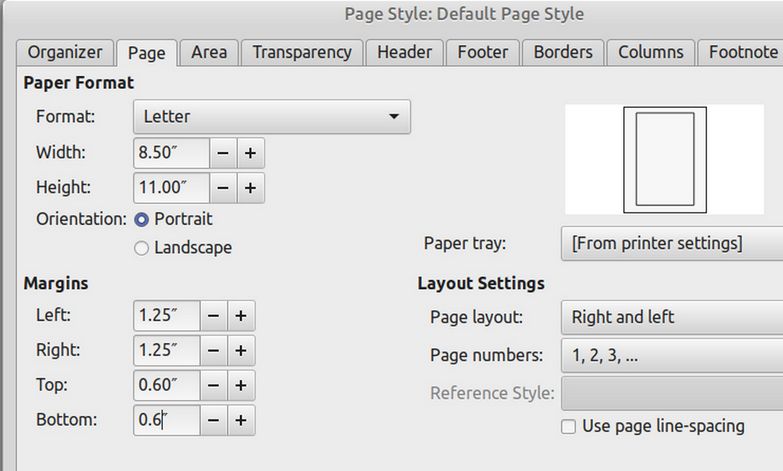Open the Borders tab
The width and height of the screenshot is (783, 471).
pyautogui.click(x=563, y=52)
